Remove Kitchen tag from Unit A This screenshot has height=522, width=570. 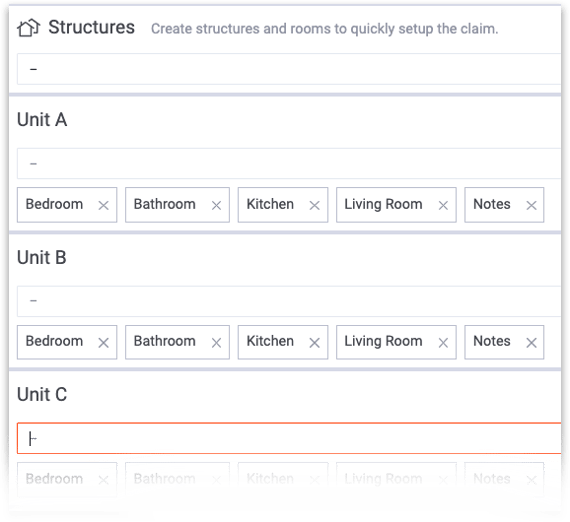point(314,205)
